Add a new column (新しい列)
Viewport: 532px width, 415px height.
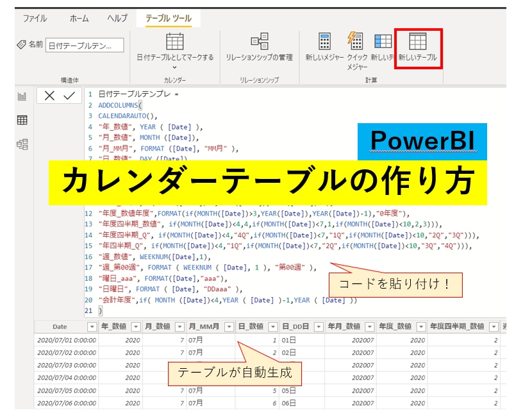pos(383,47)
